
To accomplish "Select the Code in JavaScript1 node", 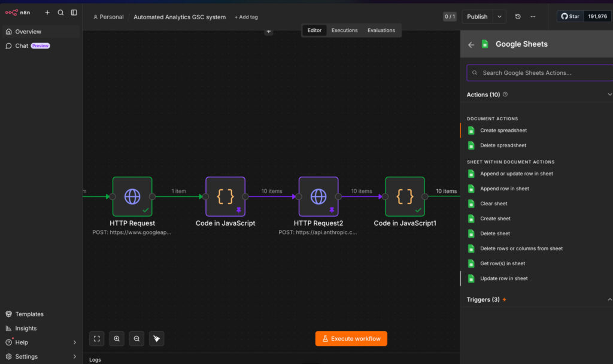I will 405,196.
